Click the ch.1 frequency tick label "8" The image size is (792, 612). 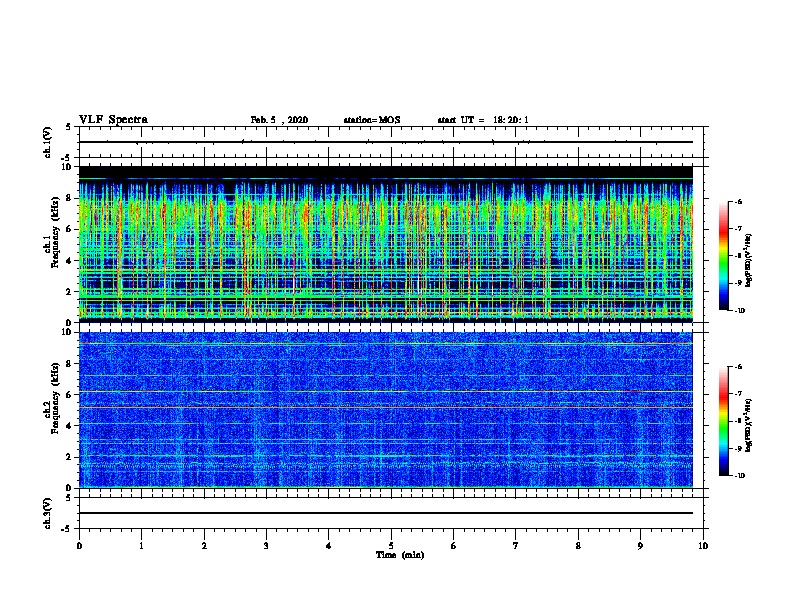click(x=70, y=198)
